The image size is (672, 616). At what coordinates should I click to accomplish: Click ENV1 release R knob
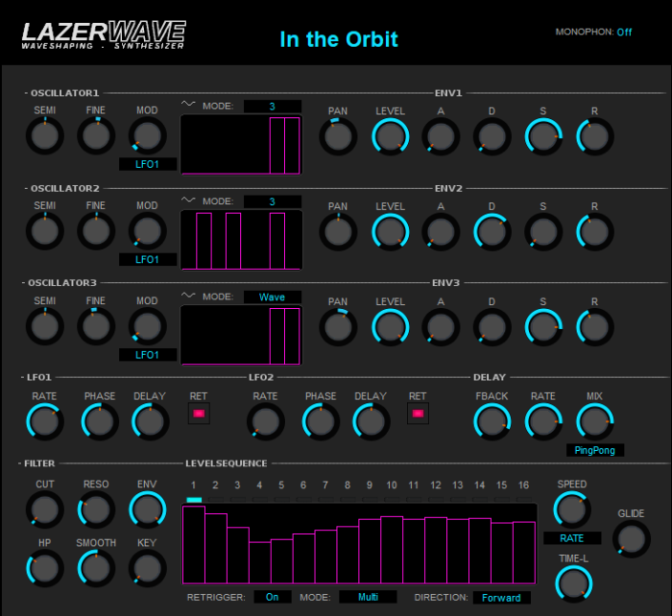(595, 136)
